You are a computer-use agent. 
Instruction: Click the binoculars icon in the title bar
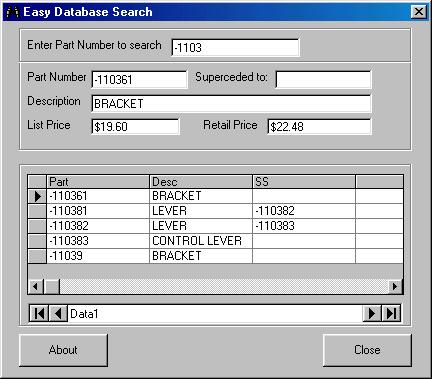[x=12, y=12]
